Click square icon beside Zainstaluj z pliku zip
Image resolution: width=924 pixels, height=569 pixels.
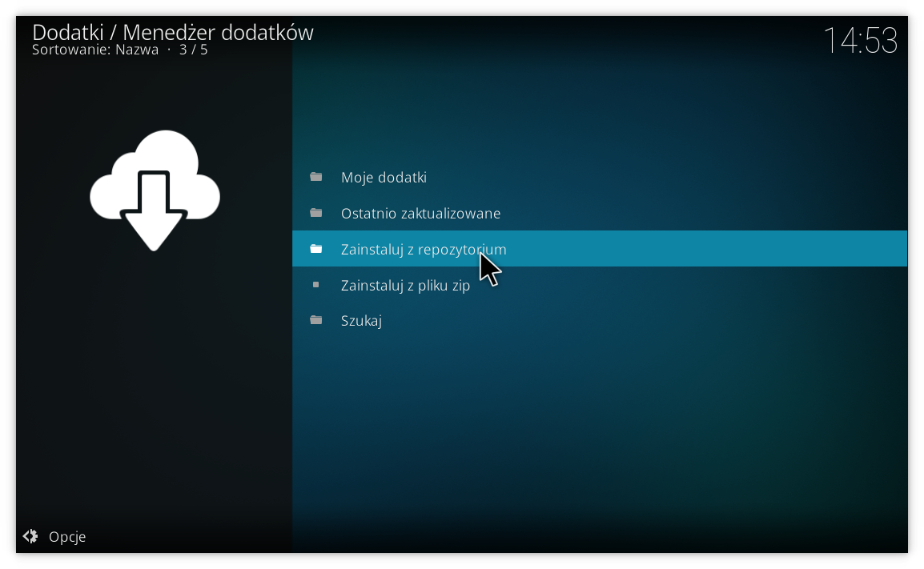315,285
